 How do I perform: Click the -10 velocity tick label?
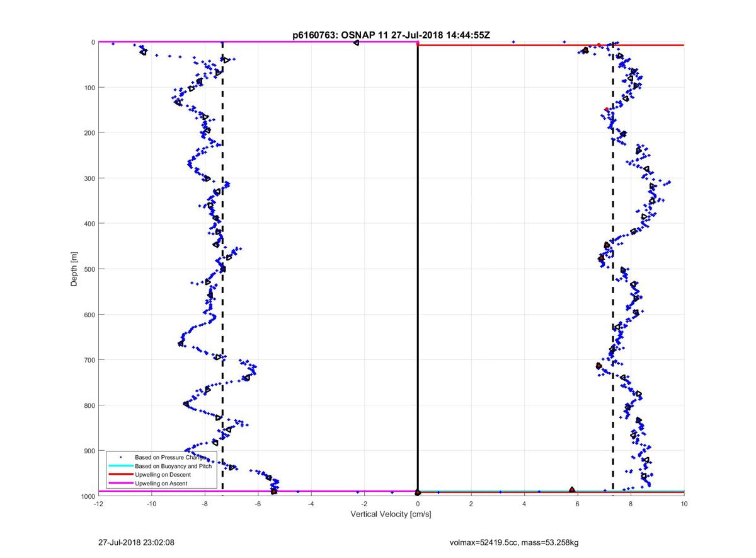tap(151, 504)
